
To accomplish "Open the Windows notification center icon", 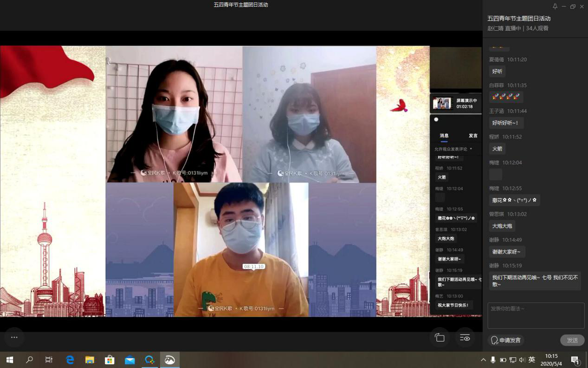I will (x=575, y=360).
